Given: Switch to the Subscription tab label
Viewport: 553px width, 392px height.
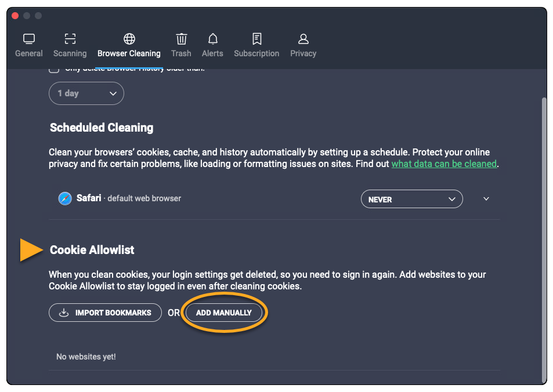Looking at the screenshot, I should click(256, 53).
